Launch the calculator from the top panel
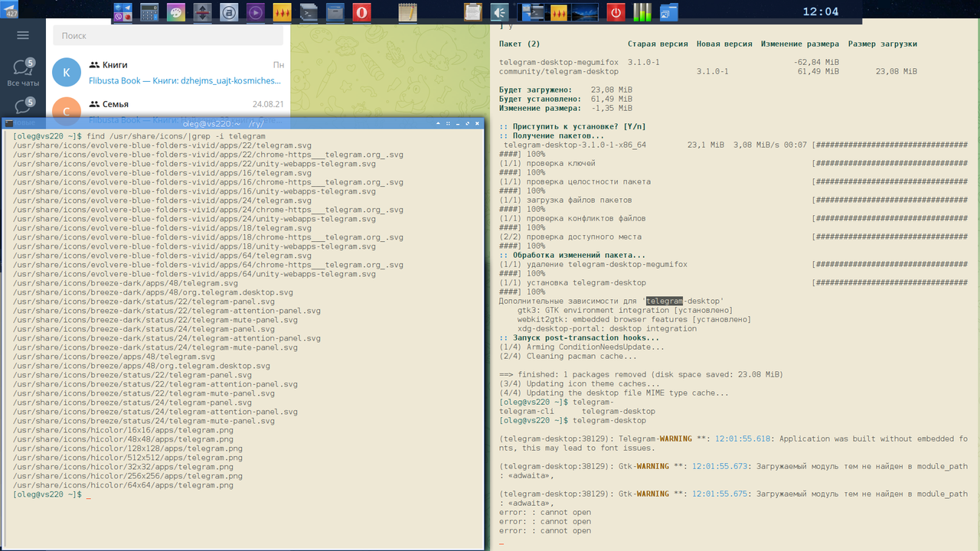 (149, 12)
